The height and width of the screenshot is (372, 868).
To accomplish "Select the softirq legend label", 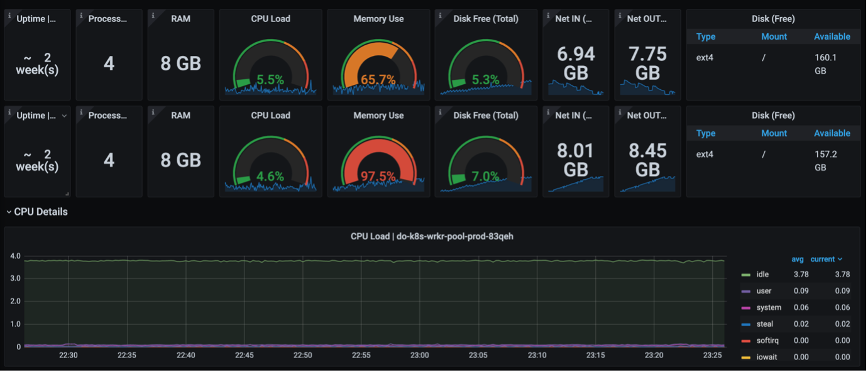I will [x=767, y=341].
